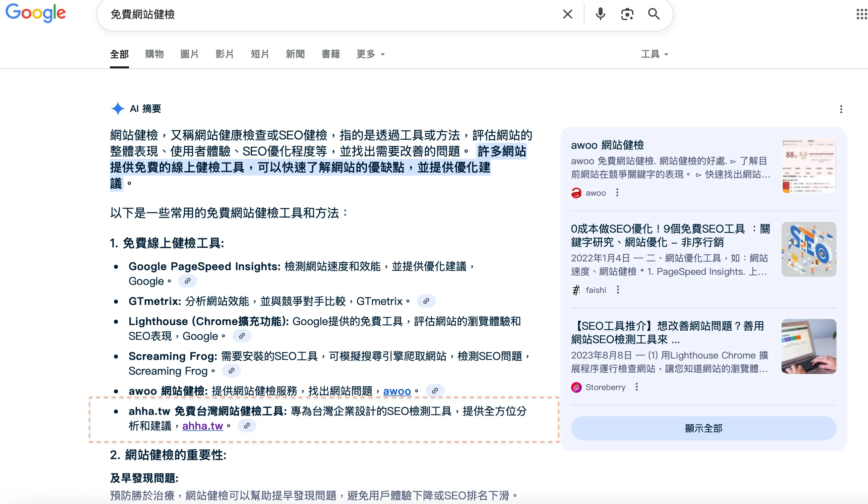
Task: Click source link icon after Screaming Frog
Action: tap(232, 371)
